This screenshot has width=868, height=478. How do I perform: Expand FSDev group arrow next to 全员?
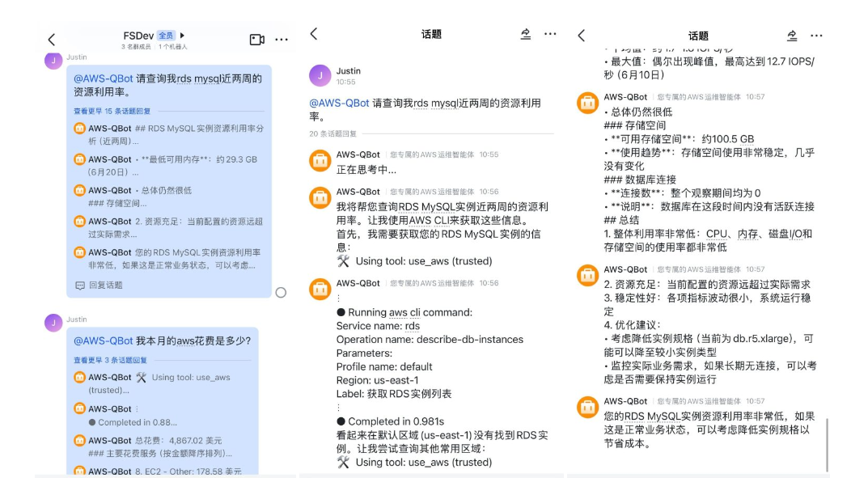pos(182,36)
